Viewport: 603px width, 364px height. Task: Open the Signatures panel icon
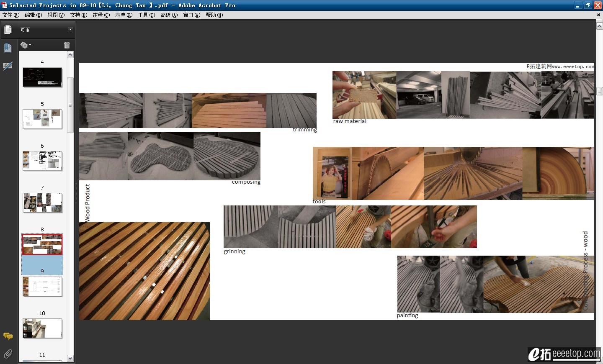pos(8,66)
